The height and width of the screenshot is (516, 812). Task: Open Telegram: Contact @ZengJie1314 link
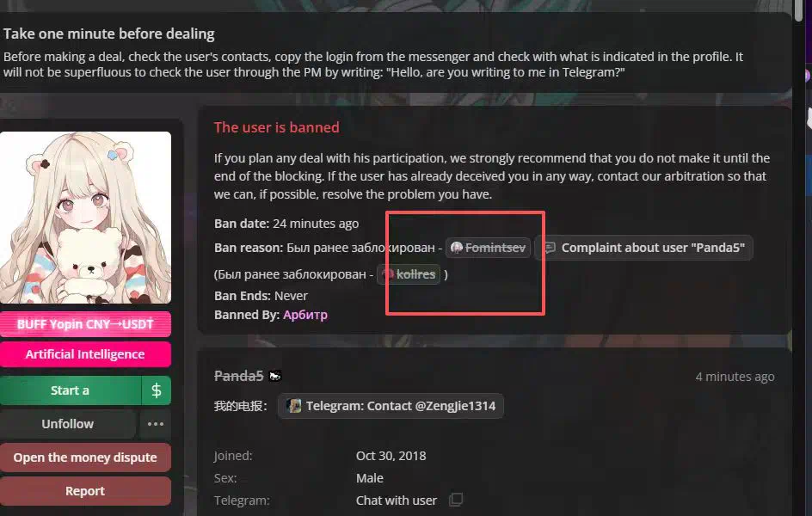pos(391,406)
